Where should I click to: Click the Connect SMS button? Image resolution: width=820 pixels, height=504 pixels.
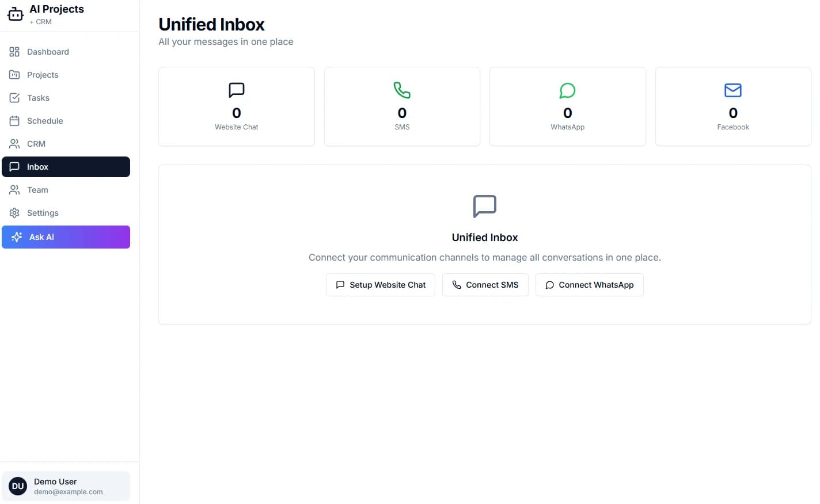(485, 284)
